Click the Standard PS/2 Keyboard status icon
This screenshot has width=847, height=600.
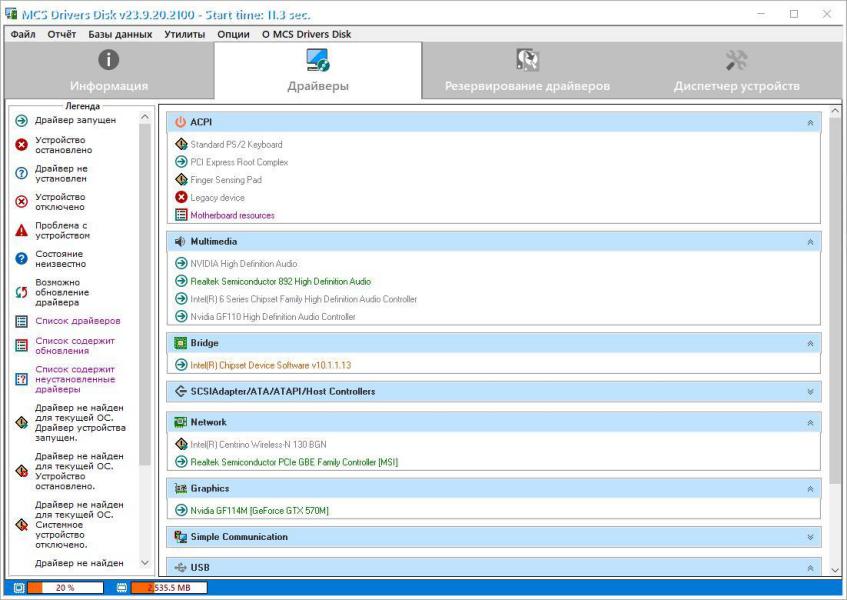click(182, 144)
